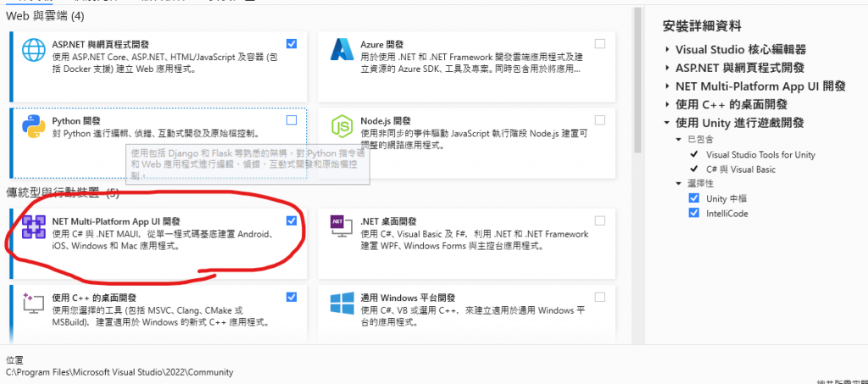The width and height of the screenshot is (868, 384).
Task: Check the Azure development workload box
Action: [600, 44]
